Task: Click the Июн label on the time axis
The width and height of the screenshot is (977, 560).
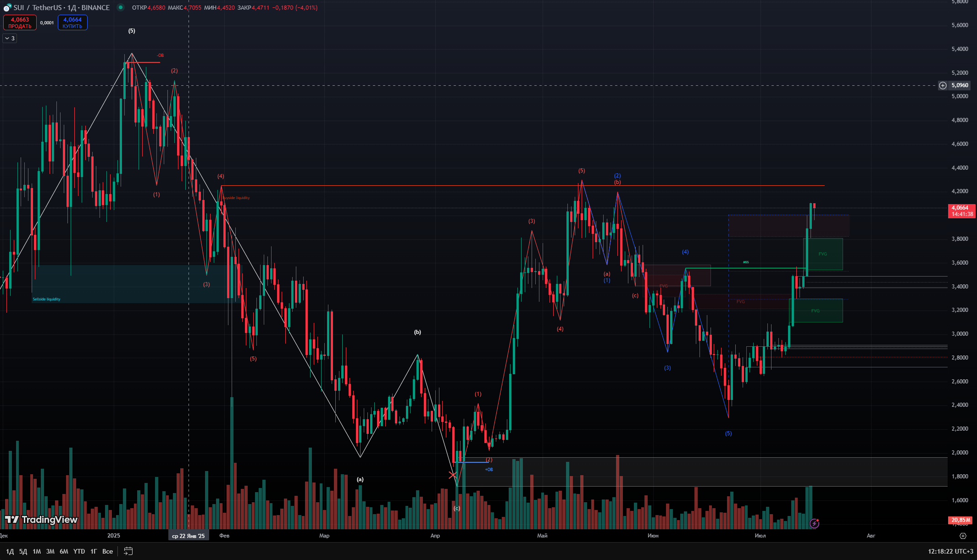Action: pos(653,536)
